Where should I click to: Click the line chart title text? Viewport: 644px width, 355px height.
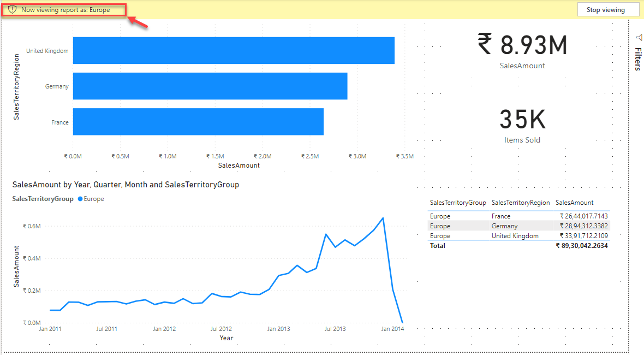coord(126,185)
